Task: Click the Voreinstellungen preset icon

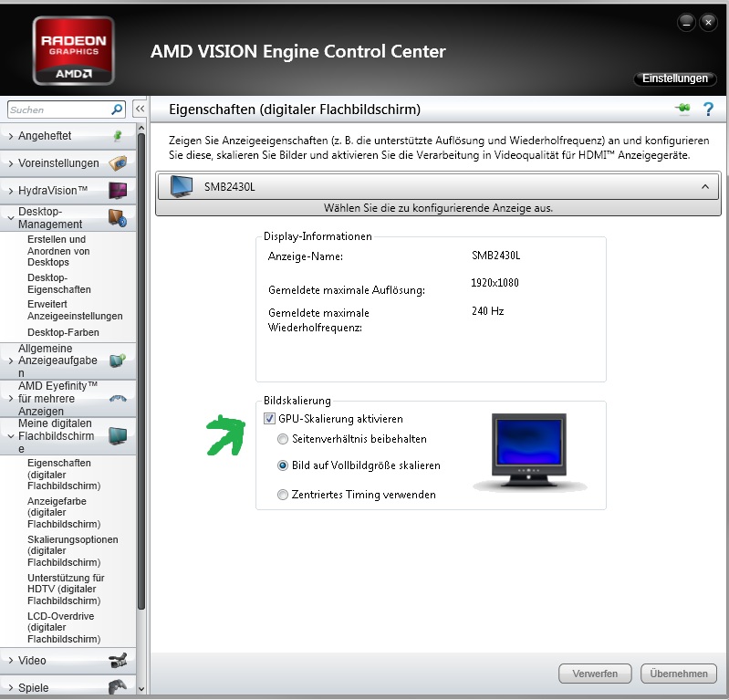Action: click(118, 163)
